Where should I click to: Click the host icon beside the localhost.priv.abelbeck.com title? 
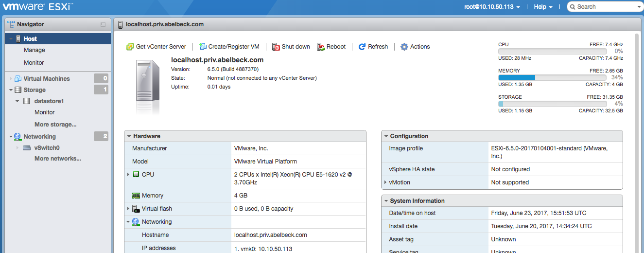[121, 24]
